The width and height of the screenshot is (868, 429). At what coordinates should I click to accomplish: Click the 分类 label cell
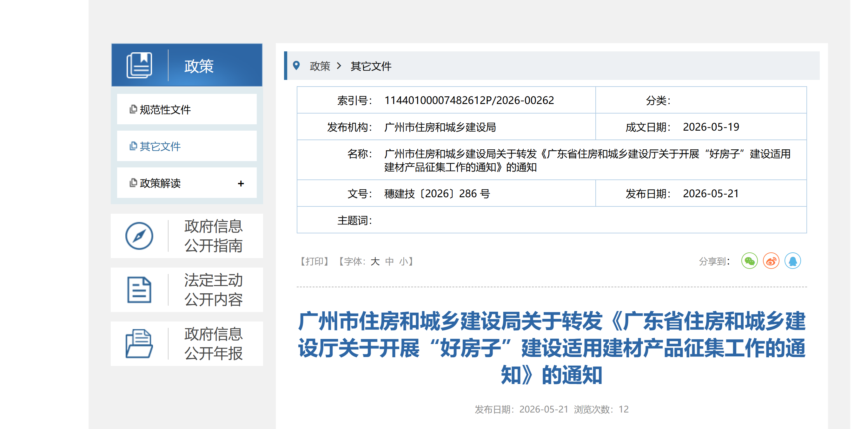click(x=658, y=100)
